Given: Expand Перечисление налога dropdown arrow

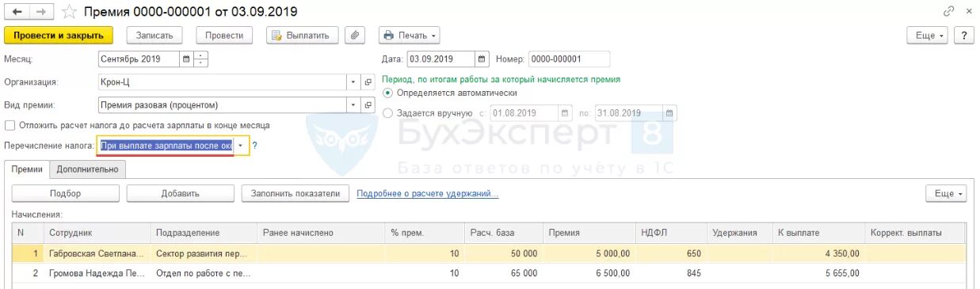Looking at the screenshot, I should coord(241,146).
